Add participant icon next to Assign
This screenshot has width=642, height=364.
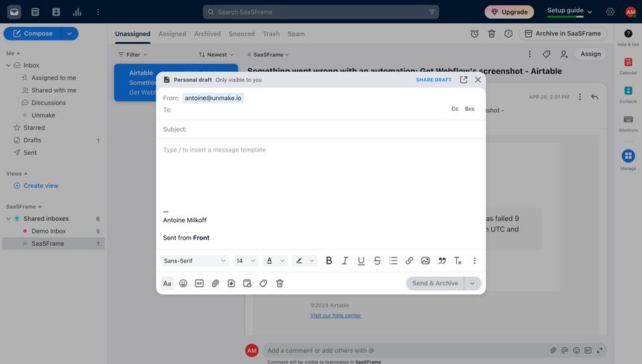click(564, 54)
